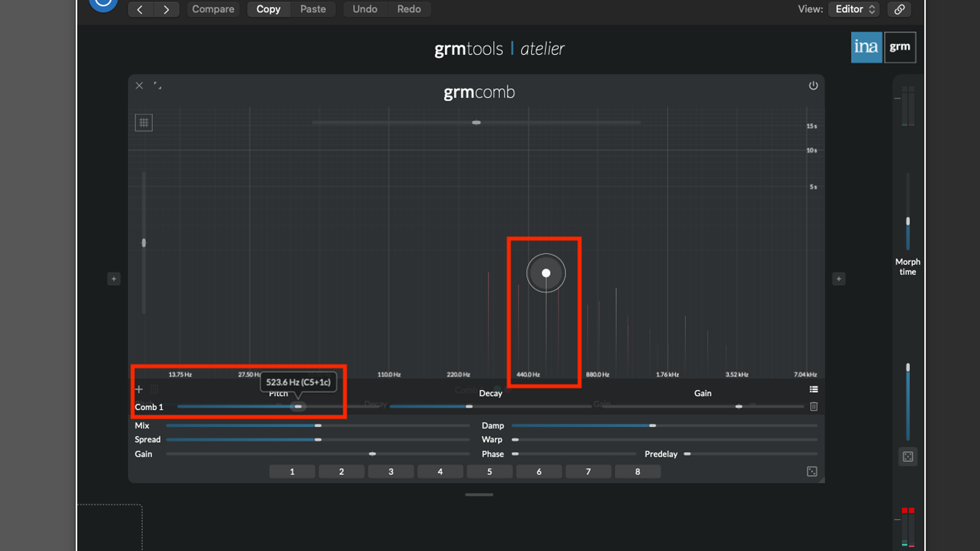The height and width of the screenshot is (551, 980).
Task: Click the 1.76 kHz axis label
Action: pyautogui.click(x=668, y=374)
